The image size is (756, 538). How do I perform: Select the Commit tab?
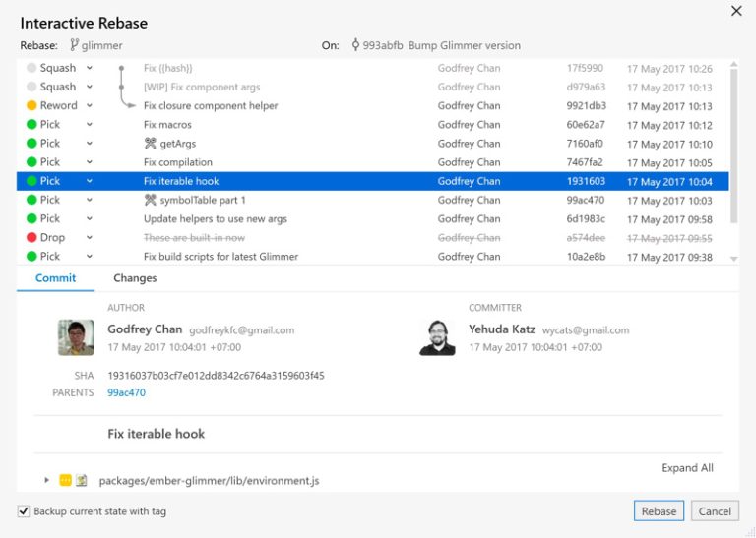point(55,278)
